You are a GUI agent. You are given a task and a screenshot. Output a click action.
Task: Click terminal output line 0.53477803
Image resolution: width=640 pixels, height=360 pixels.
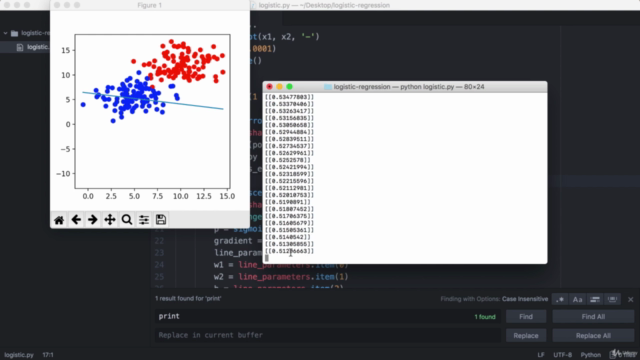coord(289,97)
